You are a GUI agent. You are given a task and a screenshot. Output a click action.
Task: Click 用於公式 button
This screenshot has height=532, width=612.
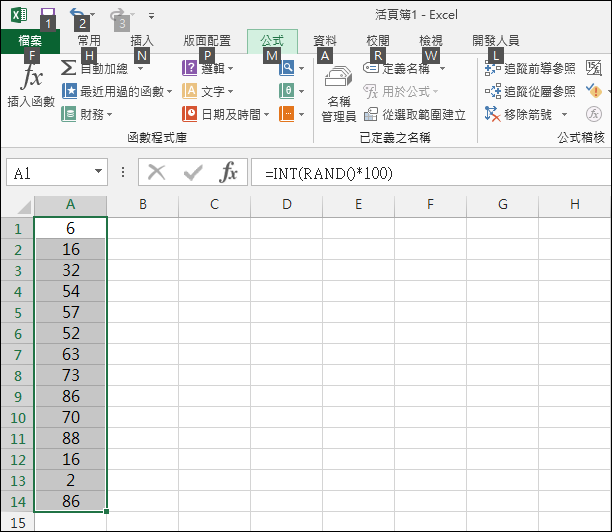[400, 92]
